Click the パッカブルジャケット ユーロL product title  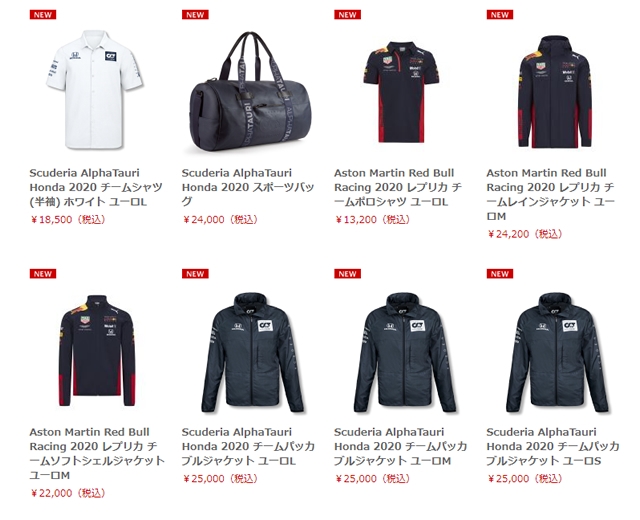tap(248, 447)
